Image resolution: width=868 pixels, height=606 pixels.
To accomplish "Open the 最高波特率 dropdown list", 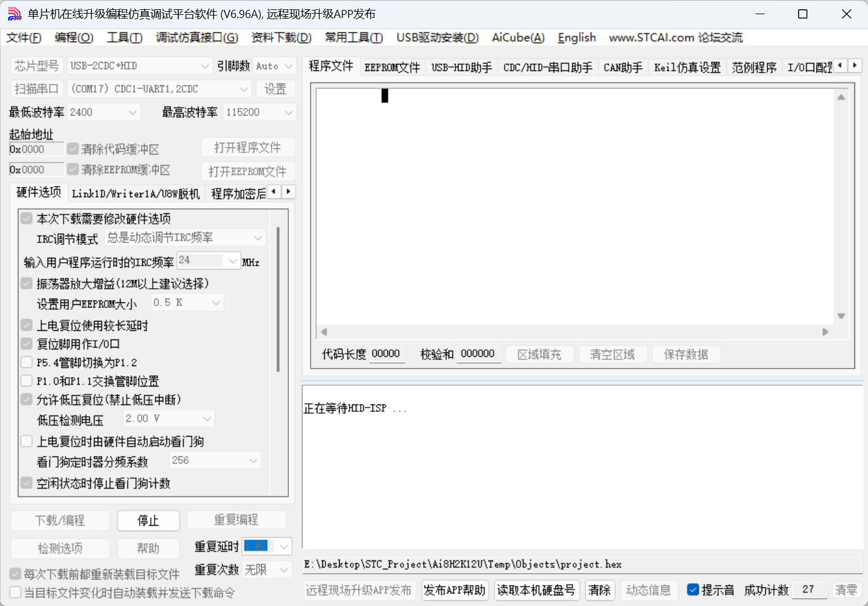I will click(288, 113).
